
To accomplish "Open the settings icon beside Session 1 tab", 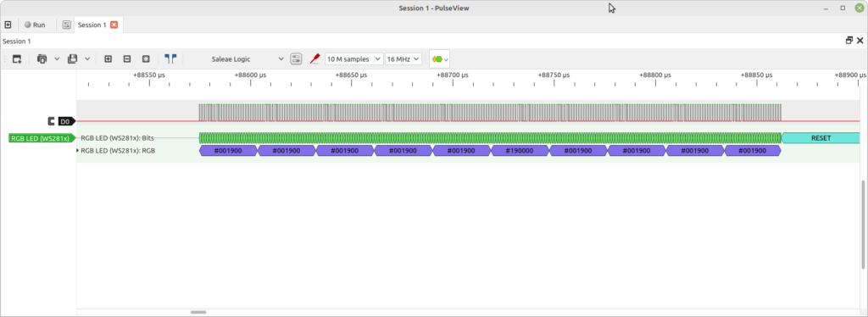I will (x=66, y=25).
